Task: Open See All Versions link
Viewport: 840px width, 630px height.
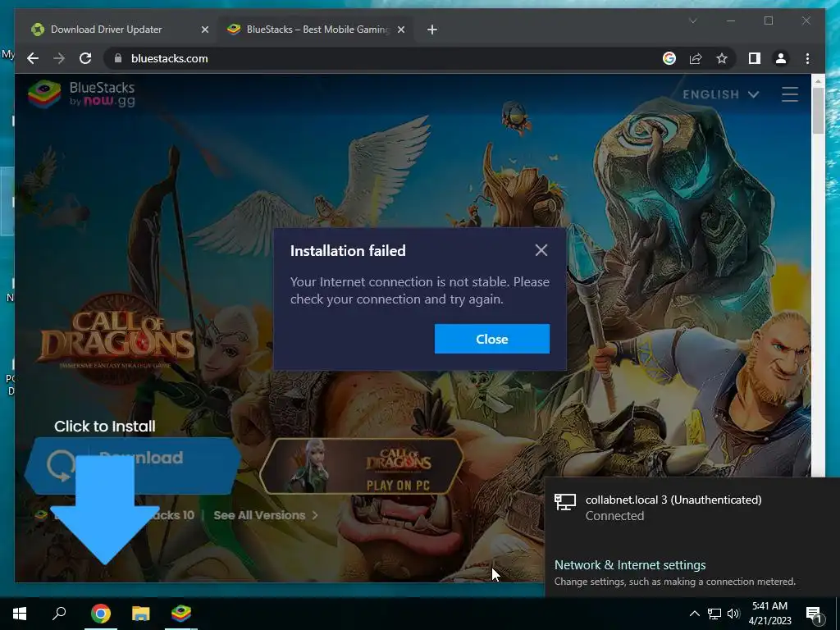Action: click(266, 515)
